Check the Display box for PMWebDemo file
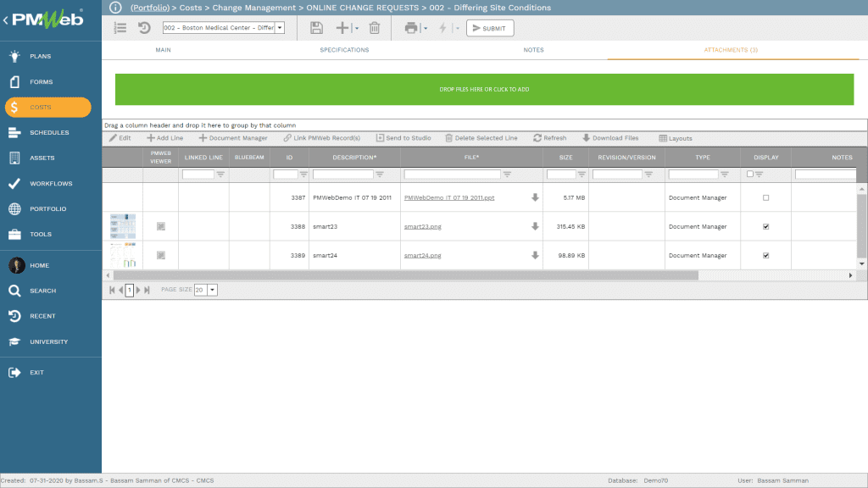The image size is (868, 488). (x=765, y=197)
